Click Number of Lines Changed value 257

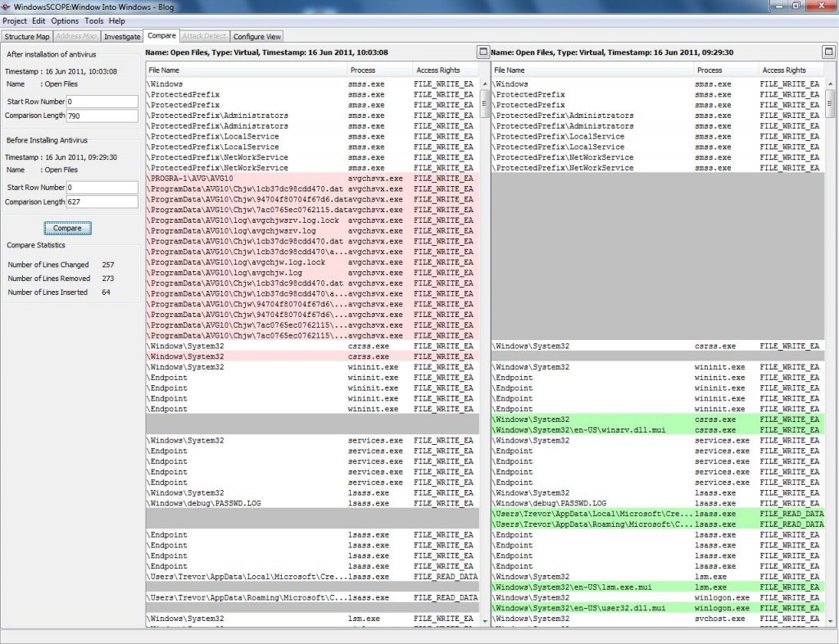108,265
